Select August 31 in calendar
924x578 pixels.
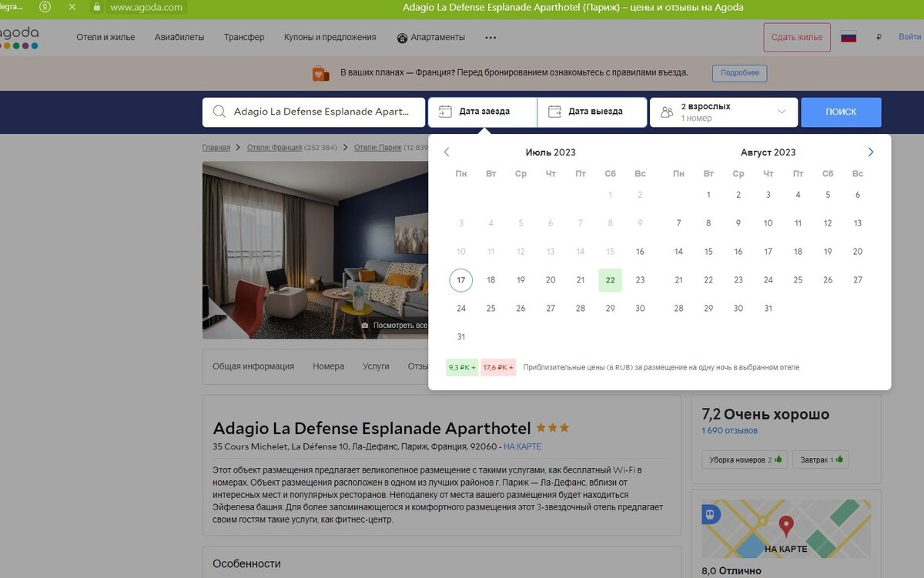coord(768,309)
